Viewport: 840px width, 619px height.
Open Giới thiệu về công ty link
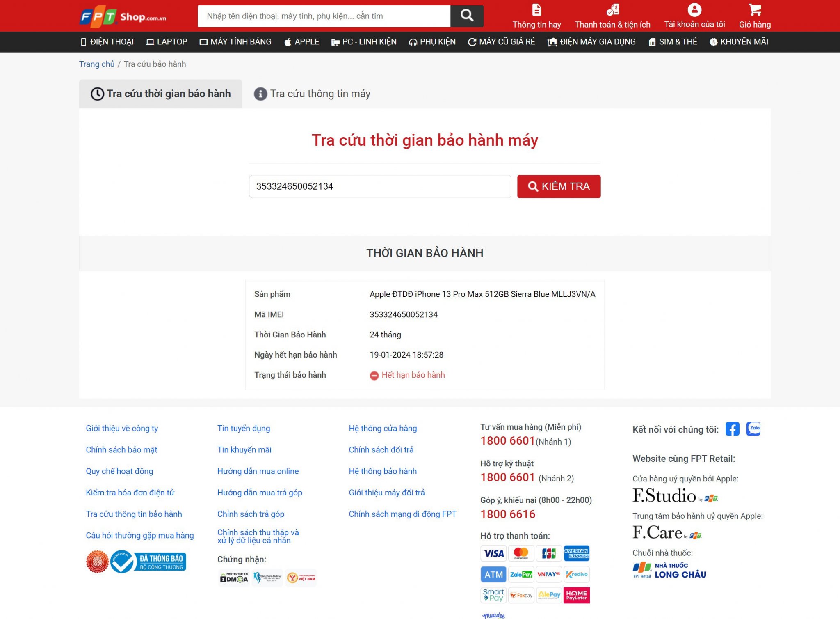pos(122,429)
